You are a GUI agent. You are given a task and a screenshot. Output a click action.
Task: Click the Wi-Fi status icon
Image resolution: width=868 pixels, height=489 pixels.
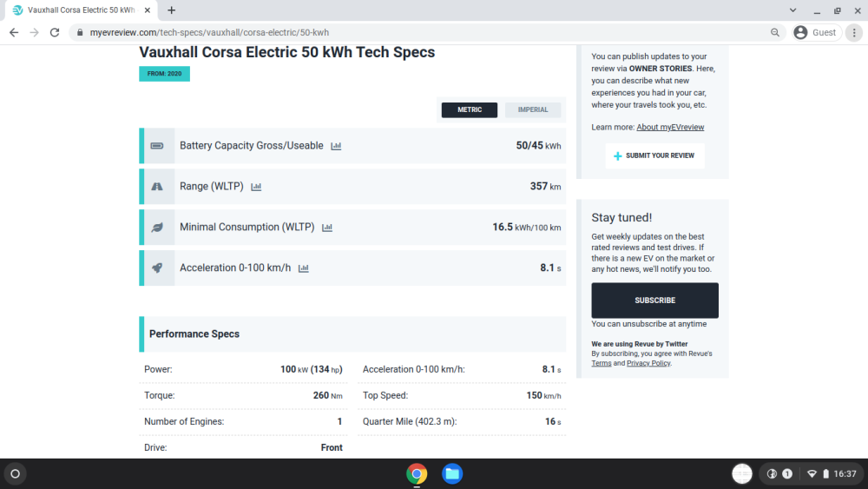[812, 474]
